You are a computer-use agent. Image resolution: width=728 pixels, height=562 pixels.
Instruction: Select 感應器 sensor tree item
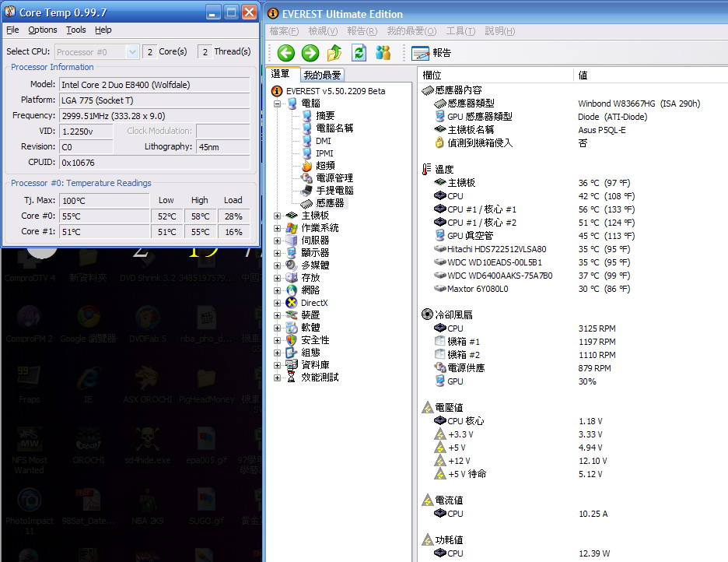click(330, 203)
